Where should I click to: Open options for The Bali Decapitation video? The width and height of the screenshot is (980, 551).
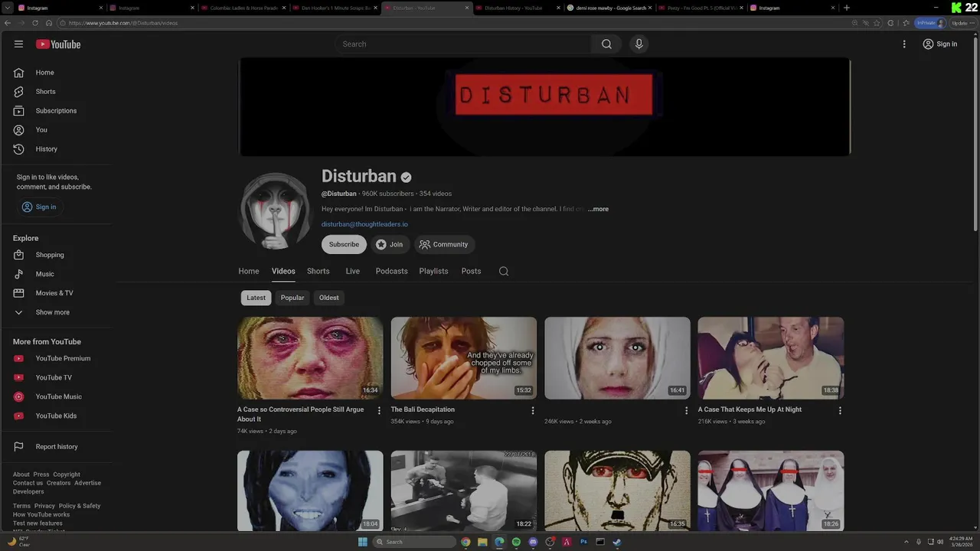(x=533, y=411)
